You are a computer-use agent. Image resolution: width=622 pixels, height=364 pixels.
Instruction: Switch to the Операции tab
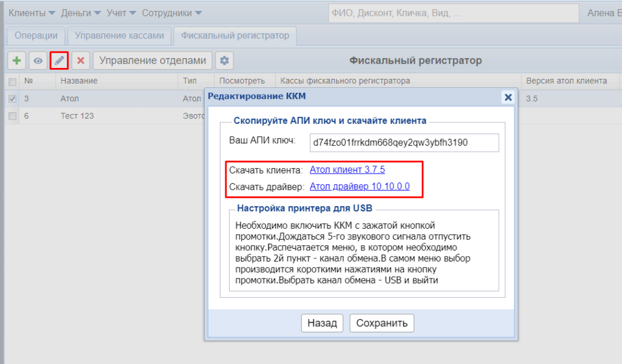point(36,36)
